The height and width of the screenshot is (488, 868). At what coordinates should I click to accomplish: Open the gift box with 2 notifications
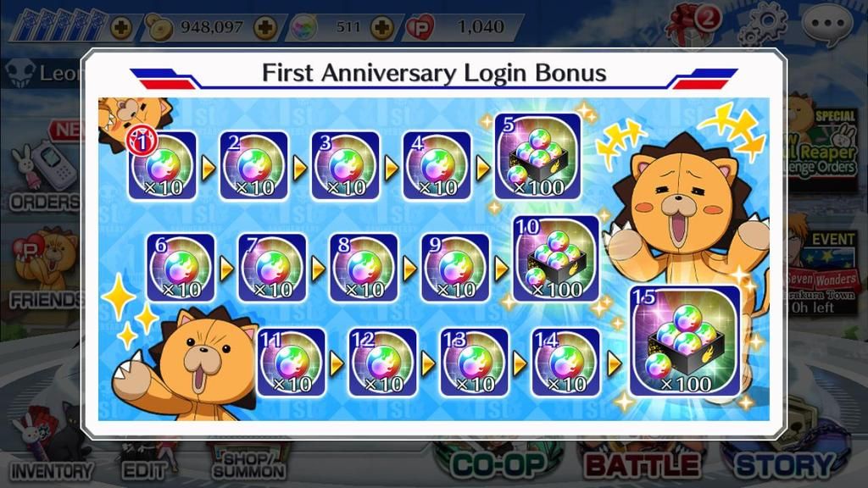tap(692, 25)
